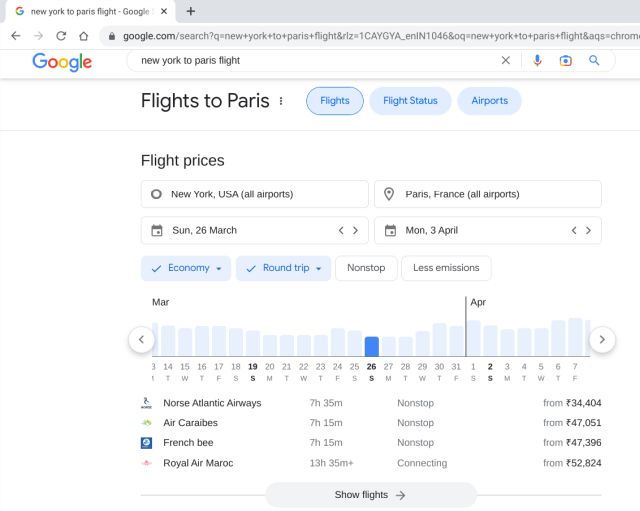Open a new browser tab with plus icon
The width and height of the screenshot is (640, 511).
[x=191, y=11]
